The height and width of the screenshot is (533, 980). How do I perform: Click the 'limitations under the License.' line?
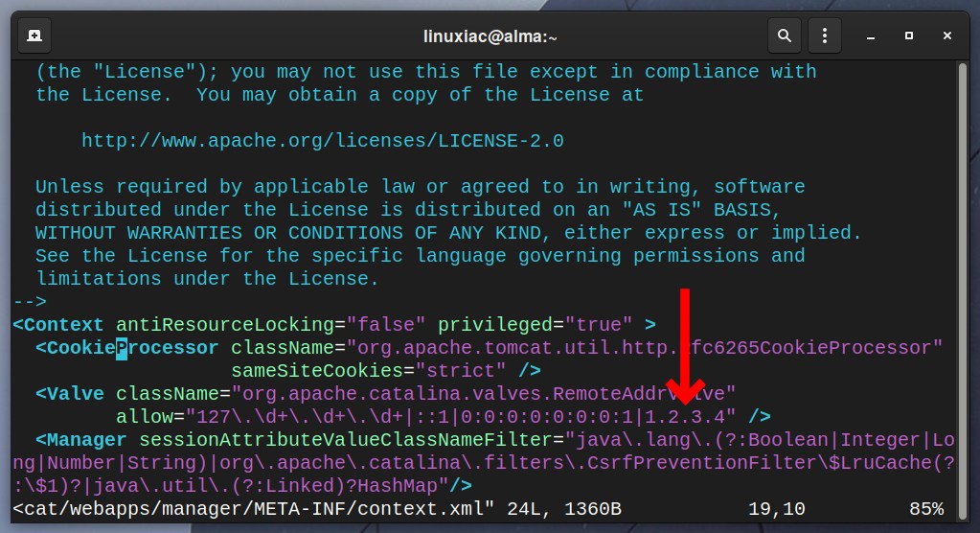coord(208,278)
